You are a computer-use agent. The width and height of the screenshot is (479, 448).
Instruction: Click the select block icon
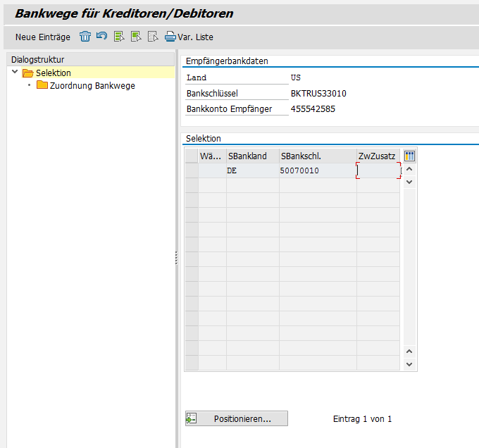[136, 37]
